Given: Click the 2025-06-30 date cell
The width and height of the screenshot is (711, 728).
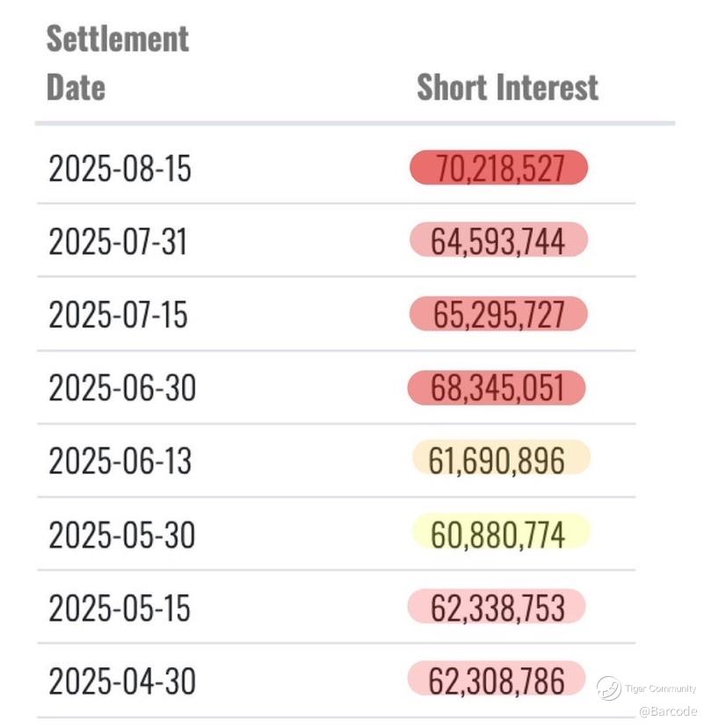Looking at the screenshot, I should point(122,388).
